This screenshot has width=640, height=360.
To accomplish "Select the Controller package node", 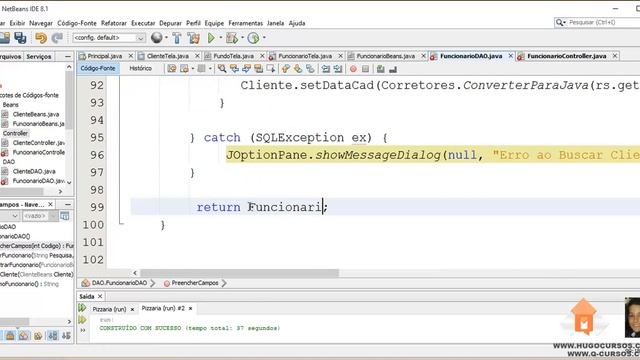I will pos(16,133).
